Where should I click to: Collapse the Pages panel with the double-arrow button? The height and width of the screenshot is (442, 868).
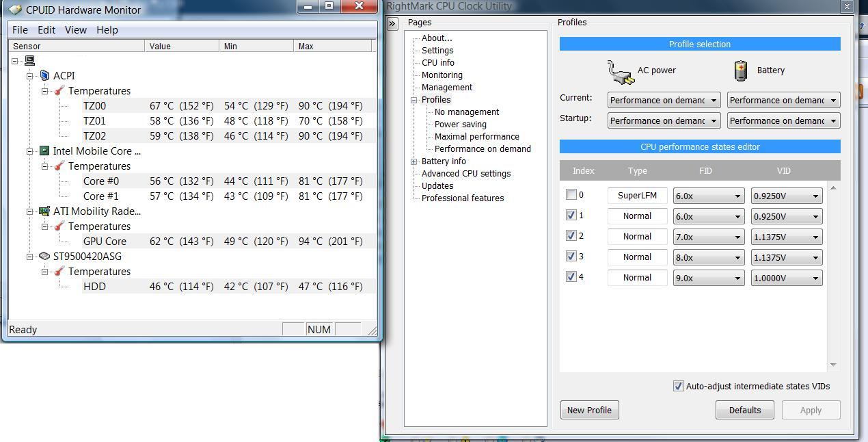click(x=392, y=23)
